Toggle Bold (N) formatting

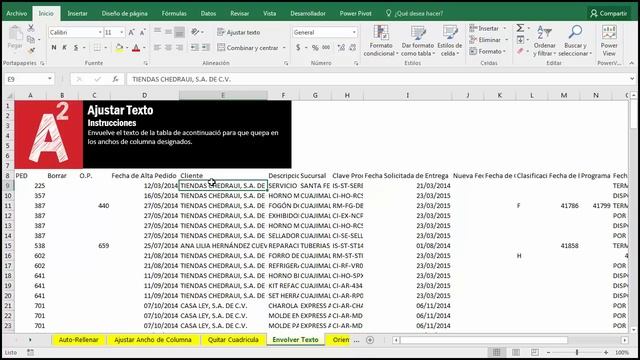[54, 48]
